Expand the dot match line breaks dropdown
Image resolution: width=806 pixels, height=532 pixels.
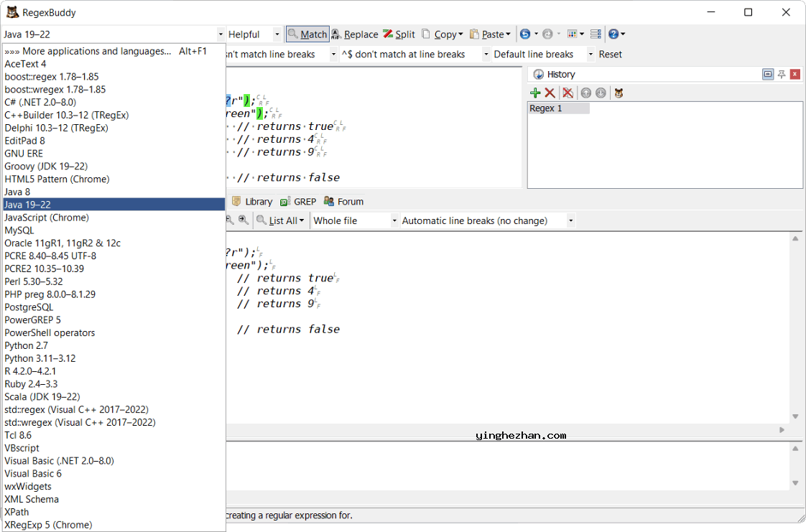click(x=333, y=55)
